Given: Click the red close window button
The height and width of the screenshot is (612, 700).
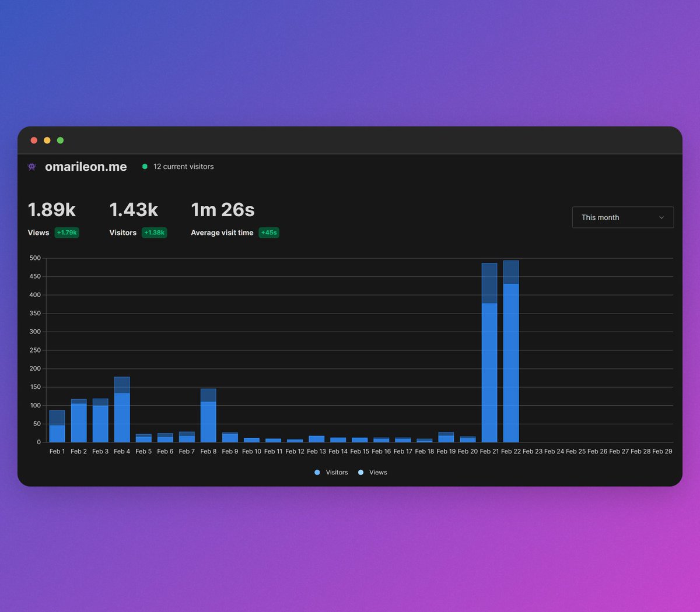Looking at the screenshot, I should point(34,140).
